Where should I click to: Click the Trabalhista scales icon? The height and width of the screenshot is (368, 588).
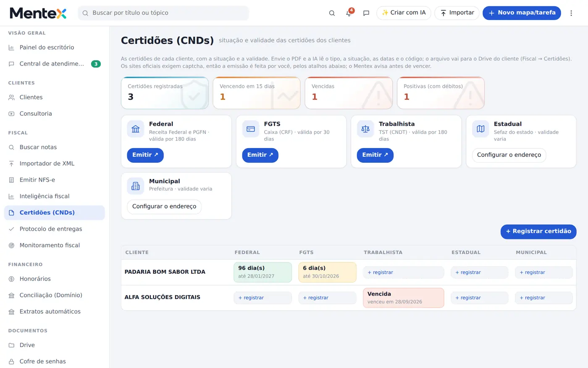click(x=365, y=129)
